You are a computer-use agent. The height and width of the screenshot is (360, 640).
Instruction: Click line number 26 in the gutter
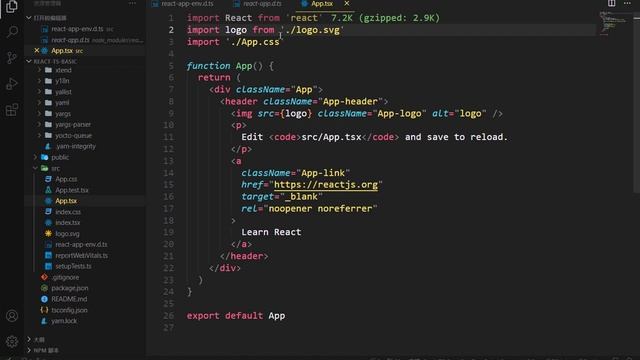coord(169,316)
